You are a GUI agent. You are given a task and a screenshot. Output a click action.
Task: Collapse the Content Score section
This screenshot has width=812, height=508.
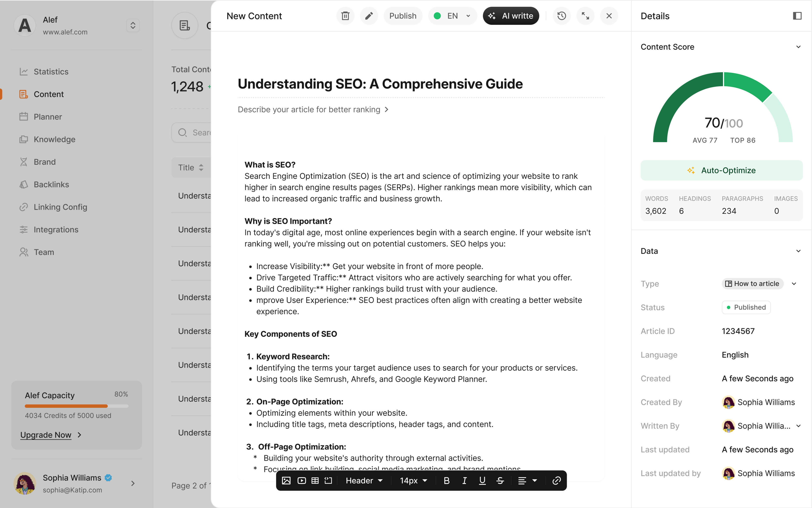click(798, 47)
